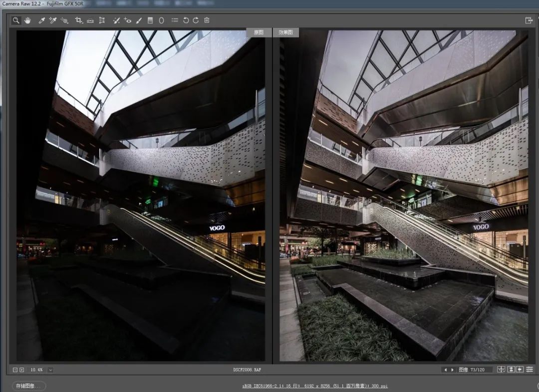Select the Radial Filter tool
This screenshot has height=392, width=539.
coord(161,20)
